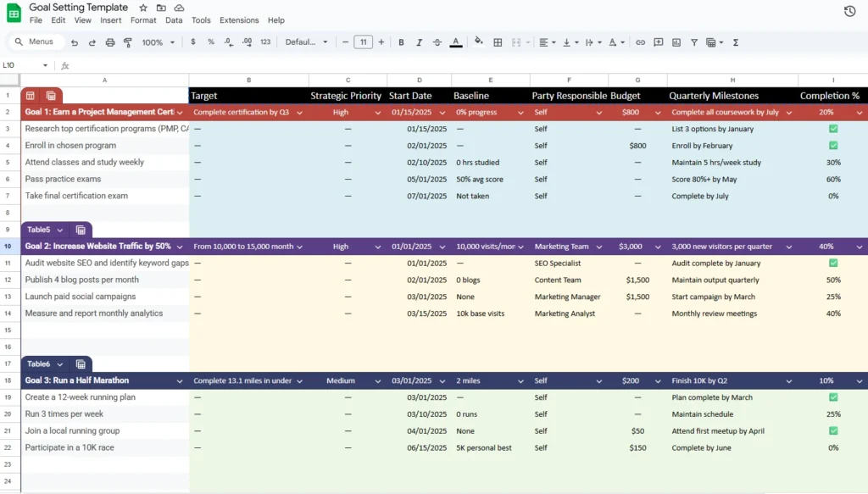868x494 pixels.
Task: Uncheck the checkbox for Enroll in chosen program
Action: [x=833, y=145]
